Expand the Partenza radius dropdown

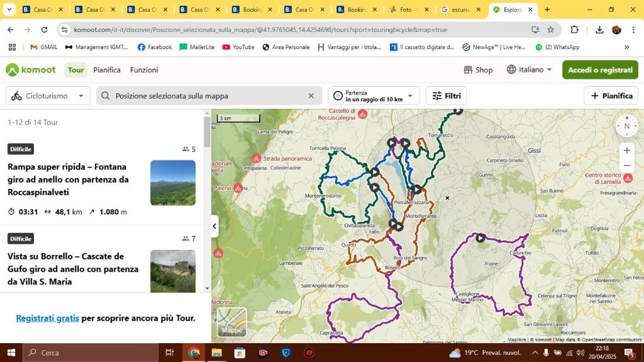(374, 96)
